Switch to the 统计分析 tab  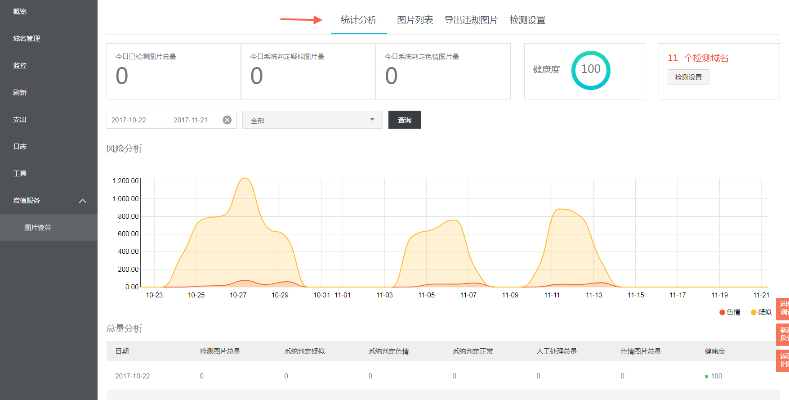pos(359,20)
